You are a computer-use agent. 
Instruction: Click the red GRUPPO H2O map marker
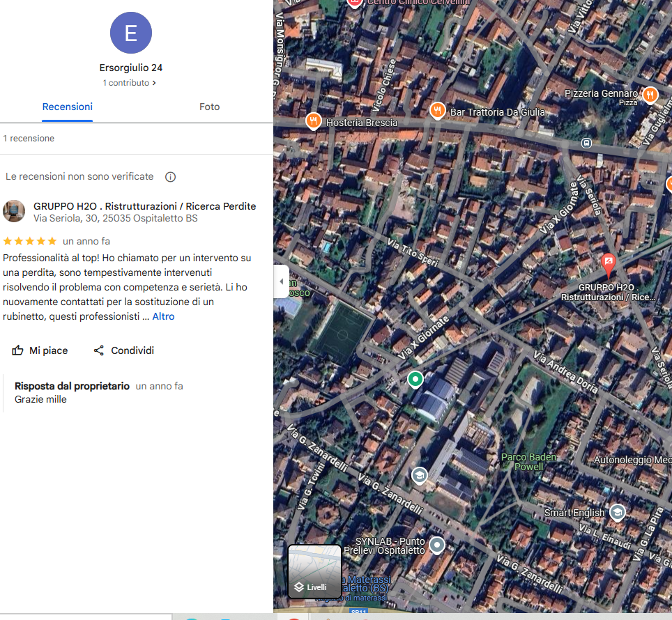coord(608,264)
